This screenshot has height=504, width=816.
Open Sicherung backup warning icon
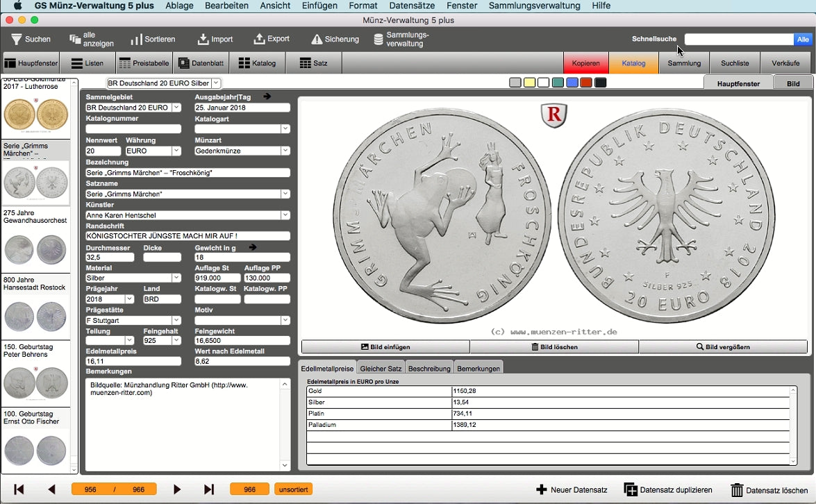tap(317, 40)
